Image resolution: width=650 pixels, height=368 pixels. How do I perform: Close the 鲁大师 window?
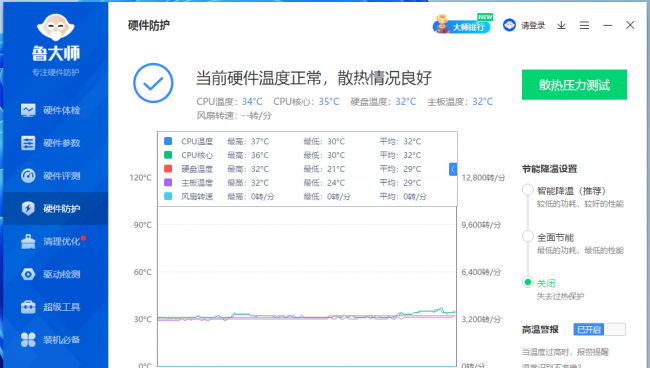(x=630, y=25)
